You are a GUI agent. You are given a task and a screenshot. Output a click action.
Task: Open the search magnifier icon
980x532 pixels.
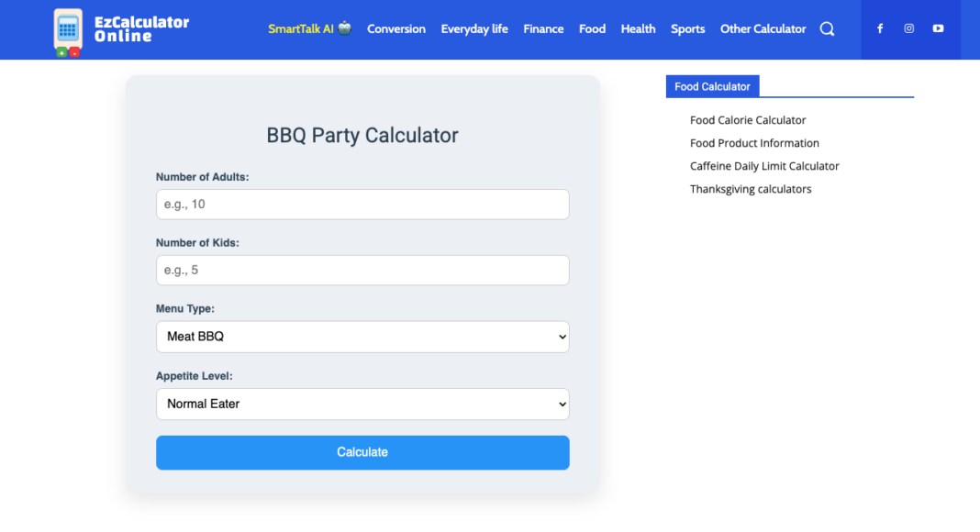tap(827, 29)
